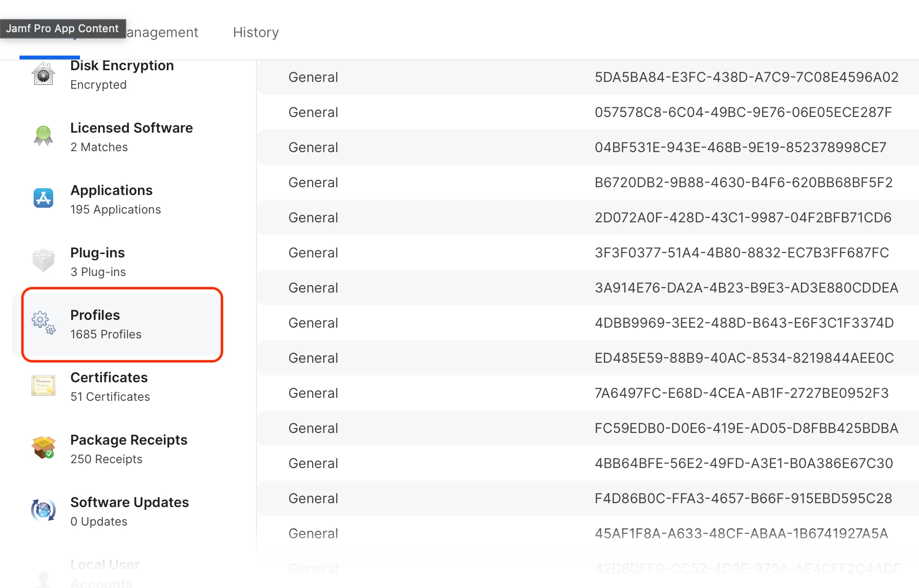Viewport: 919px width, 588px height.
Task: Click the text '2 Matches'
Action: pos(99,147)
